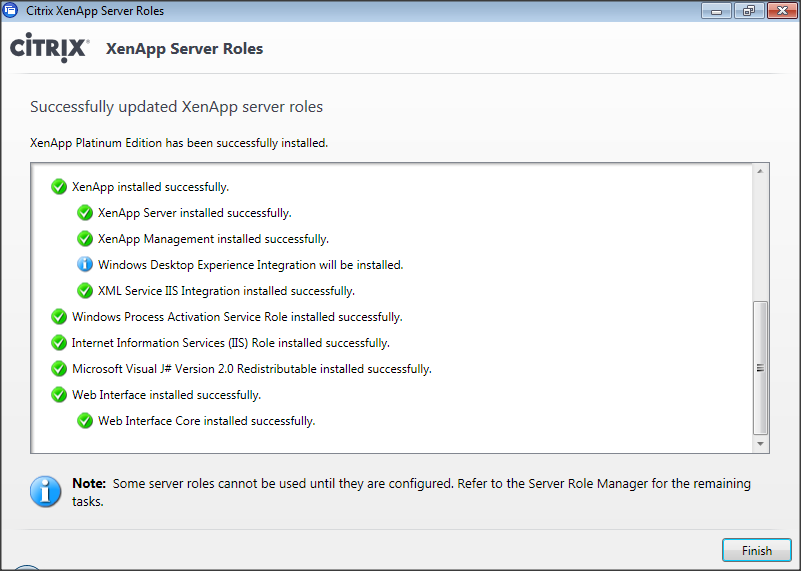Click check icon for Internet Information Services Role

click(x=59, y=343)
